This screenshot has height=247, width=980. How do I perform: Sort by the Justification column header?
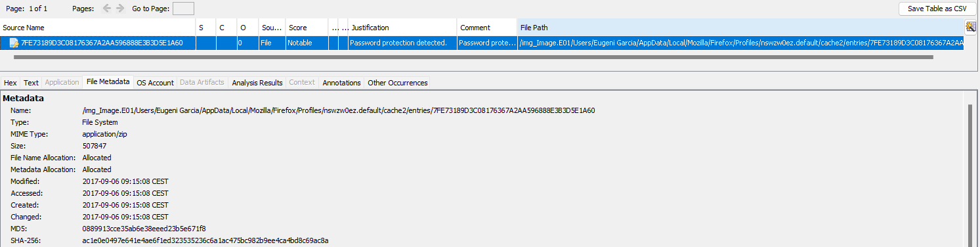click(402, 28)
